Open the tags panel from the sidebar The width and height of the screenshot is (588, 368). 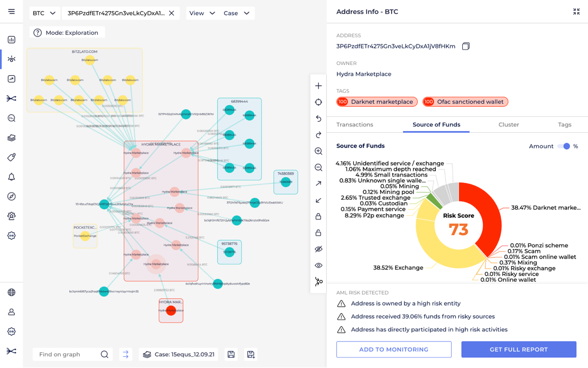click(11, 157)
